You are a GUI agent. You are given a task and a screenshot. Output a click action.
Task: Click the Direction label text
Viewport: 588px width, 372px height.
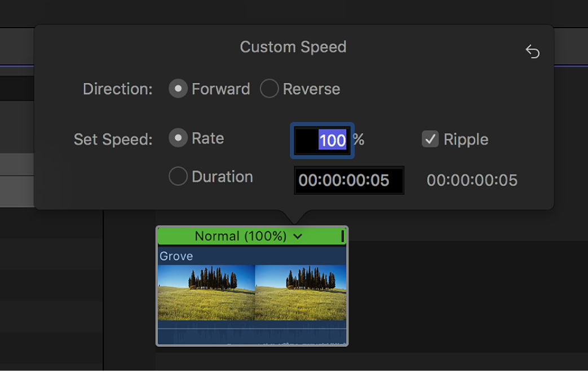[x=118, y=90]
